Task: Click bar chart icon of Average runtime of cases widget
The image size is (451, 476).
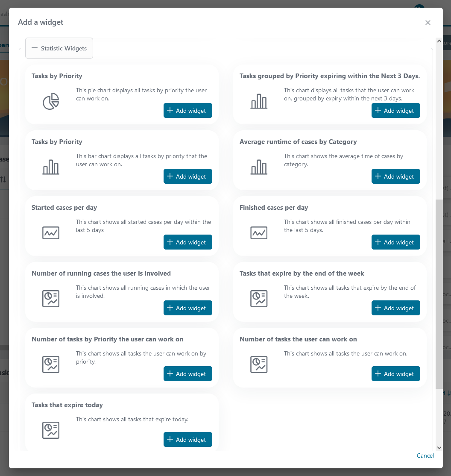Action: pos(259,167)
